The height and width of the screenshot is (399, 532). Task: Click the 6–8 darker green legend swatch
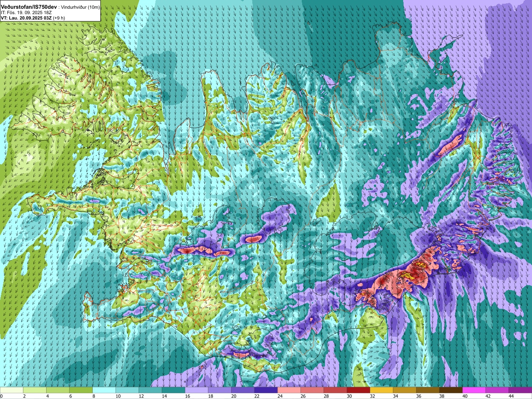tap(81, 390)
